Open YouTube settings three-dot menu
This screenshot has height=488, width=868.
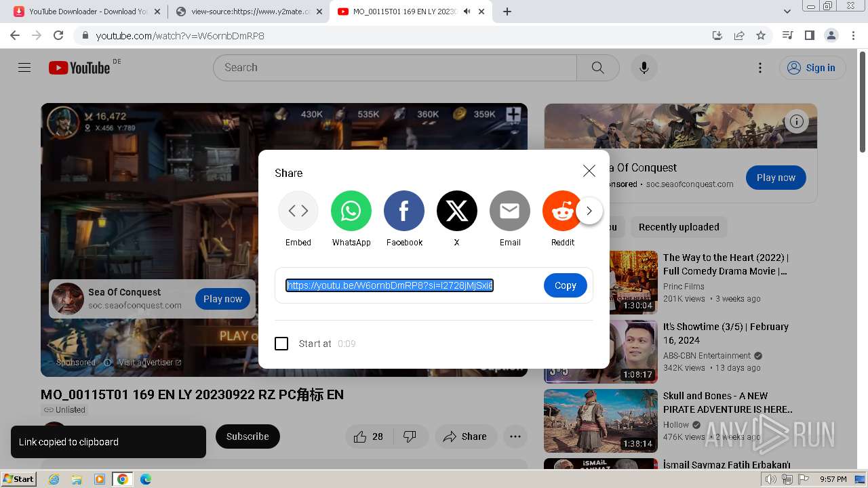click(760, 68)
